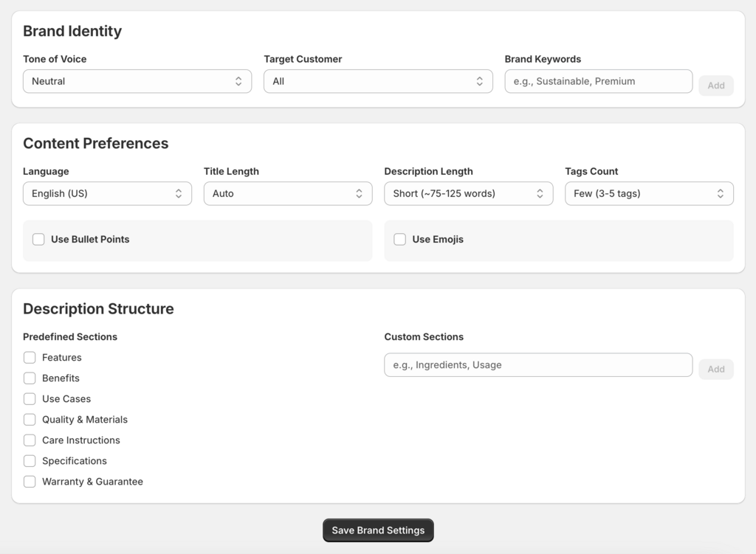Click the Brand Keywords input field
The image size is (756, 554).
pos(598,81)
